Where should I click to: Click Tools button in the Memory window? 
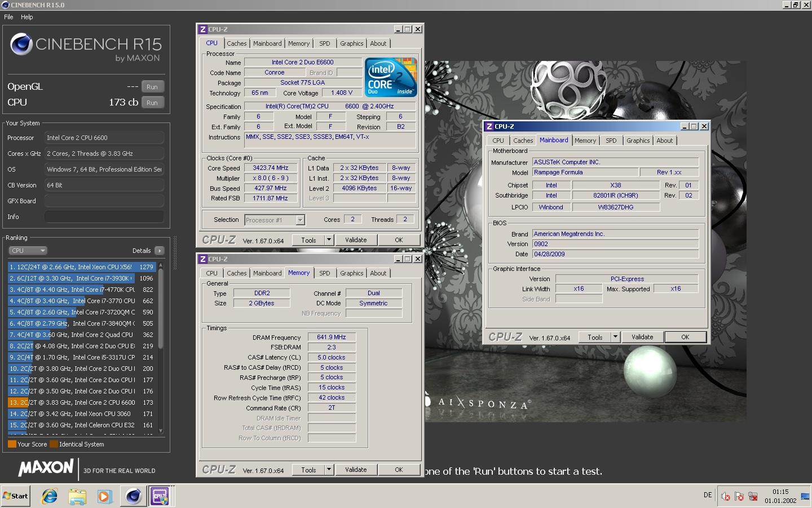click(x=308, y=470)
